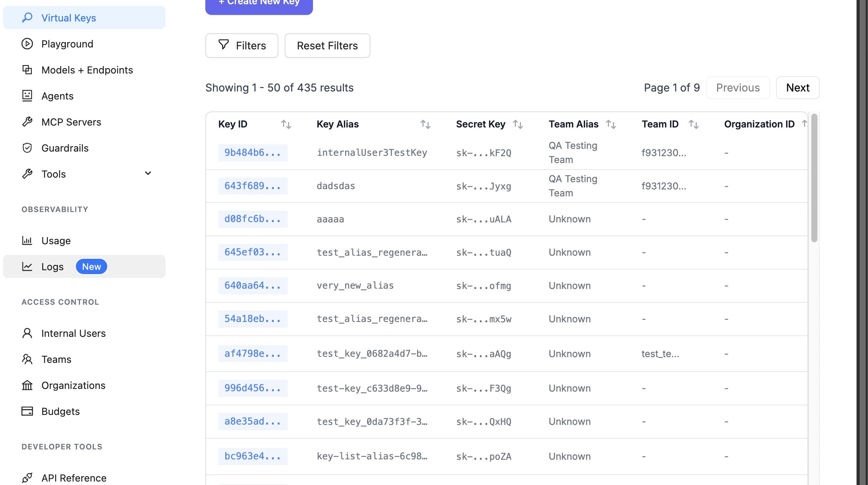Viewport: 868px width, 485px height.
Task: Expand the Tools menu chevron
Action: click(148, 173)
